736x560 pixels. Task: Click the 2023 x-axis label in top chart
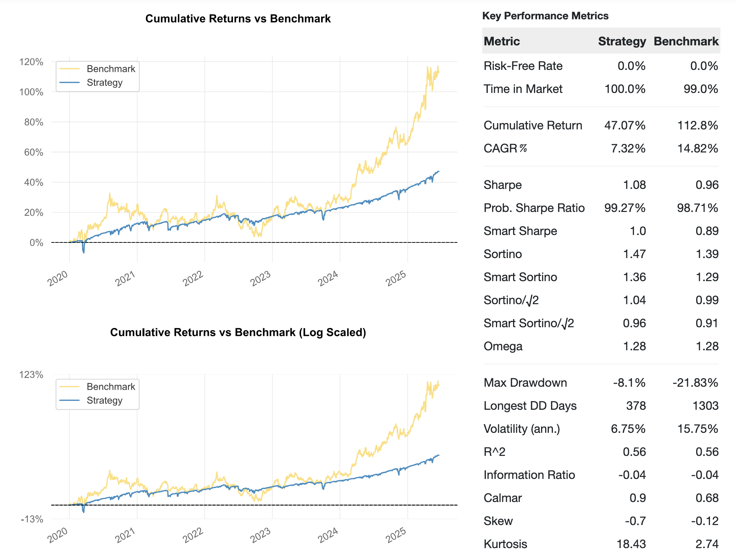[x=260, y=279]
